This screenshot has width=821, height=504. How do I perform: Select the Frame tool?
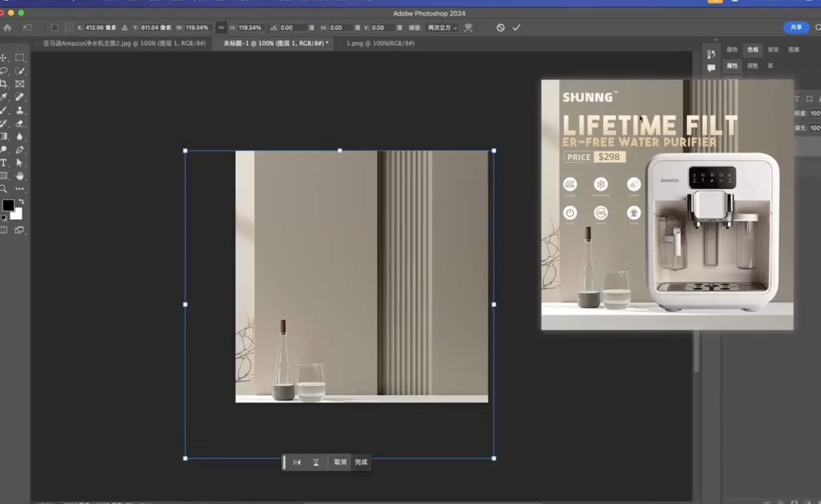pos(20,84)
